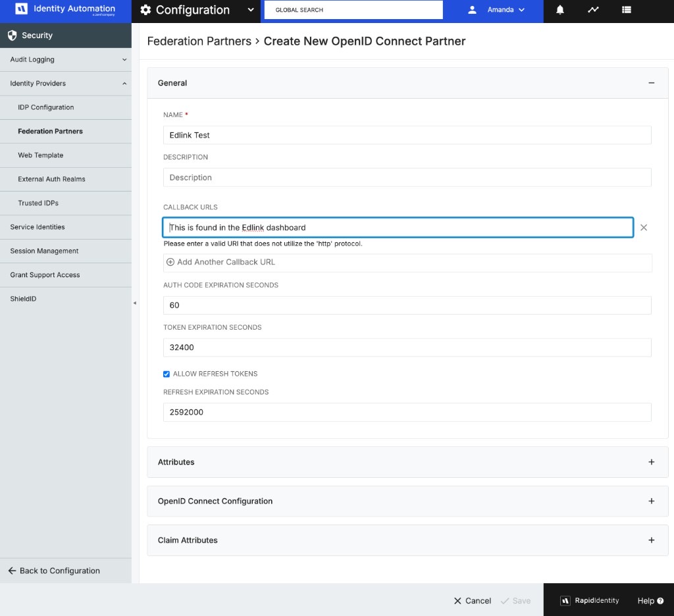Edit Refresh Expiration Seconds field
This screenshot has width=674, height=616.
pos(407,412)
